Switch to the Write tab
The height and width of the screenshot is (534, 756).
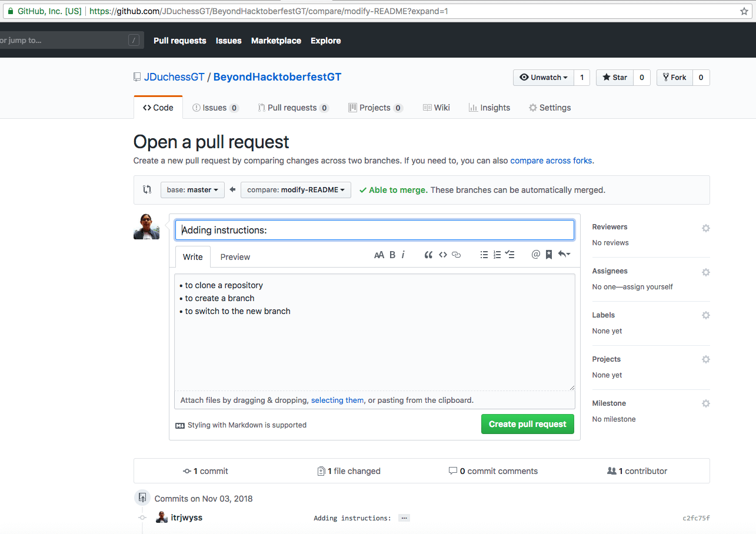193,257
